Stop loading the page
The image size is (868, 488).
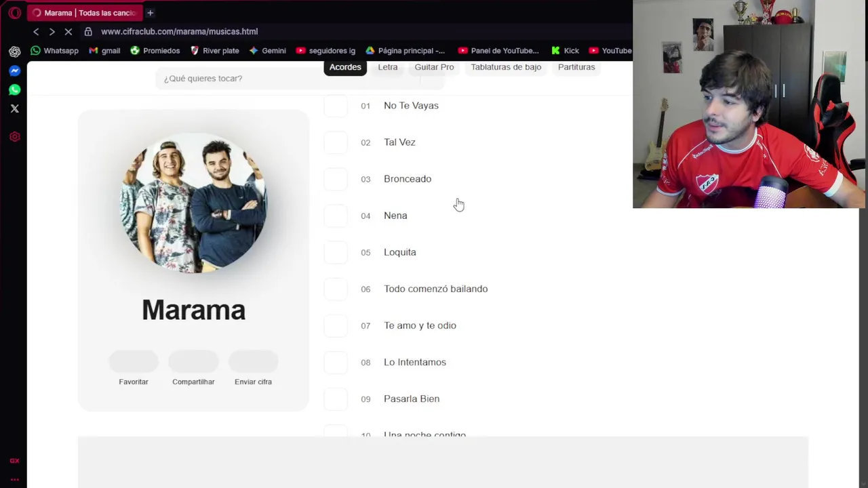[68, 31]
